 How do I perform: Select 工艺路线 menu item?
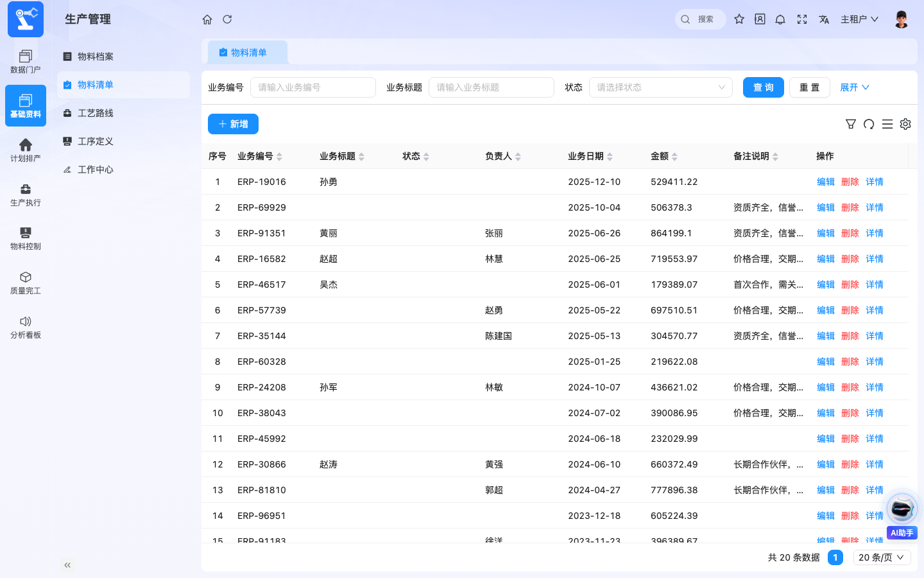(x=123, y=113)
